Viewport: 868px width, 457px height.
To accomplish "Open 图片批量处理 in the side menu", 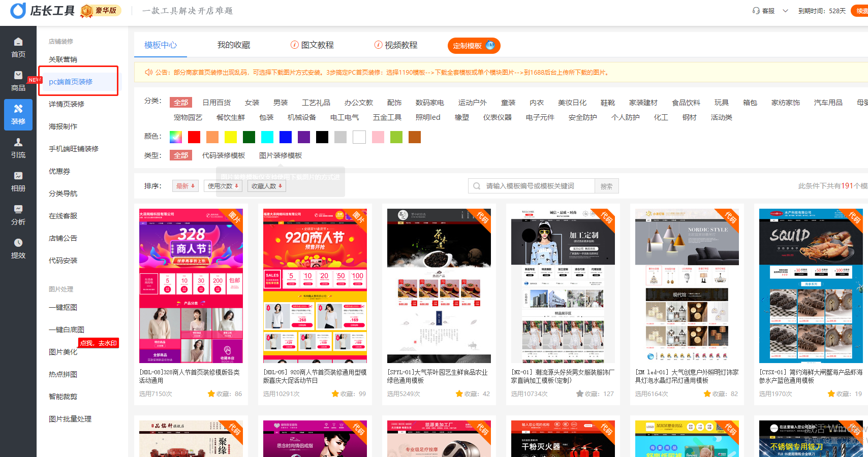I will [70, 419].
